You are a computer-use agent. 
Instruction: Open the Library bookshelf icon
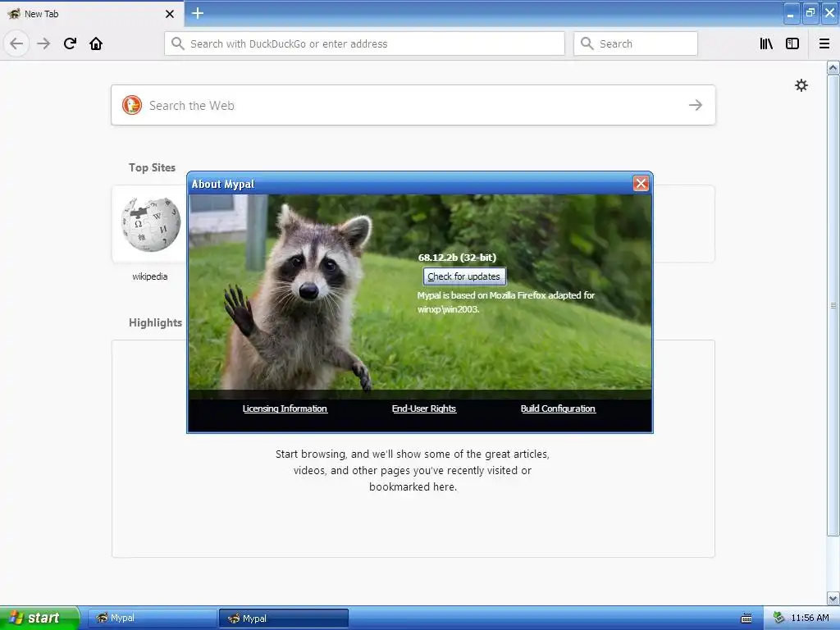[767, 43]
